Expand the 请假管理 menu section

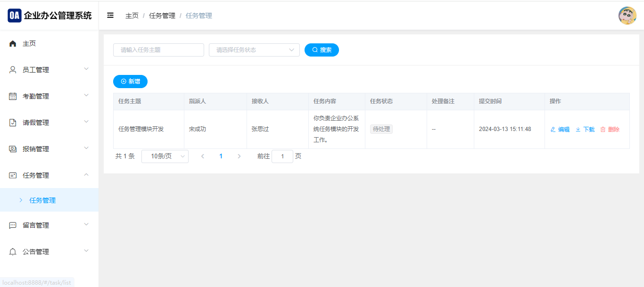pyautogui.click(x=49, y=123)
